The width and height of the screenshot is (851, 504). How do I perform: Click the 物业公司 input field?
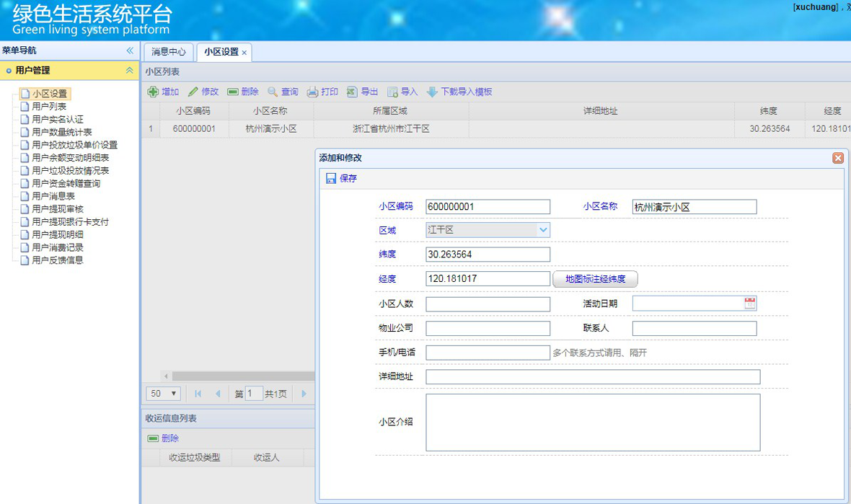(x=488, y=328)
